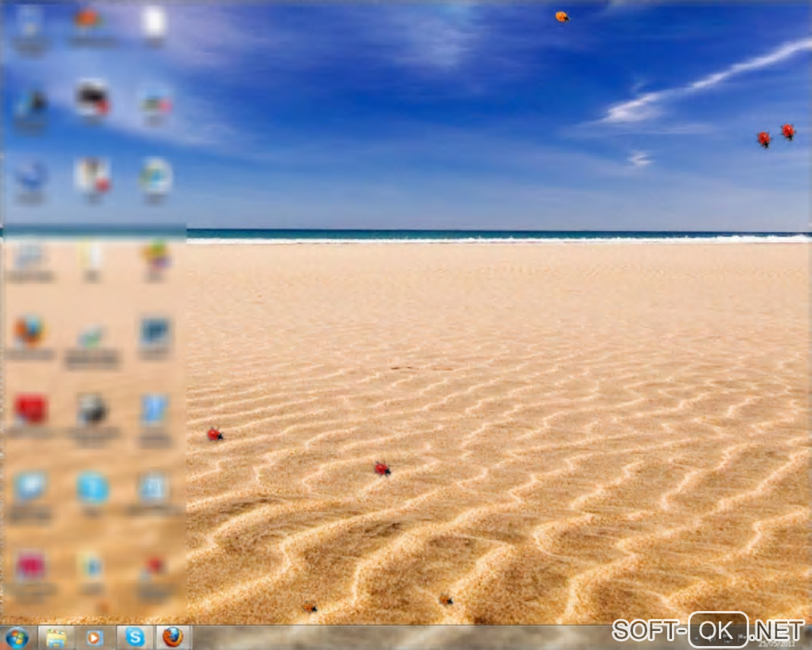Launch the media player taskbar icon
The height and width of the screenshot is (650, 812).
pyautogui.click(x=94, y=637)
